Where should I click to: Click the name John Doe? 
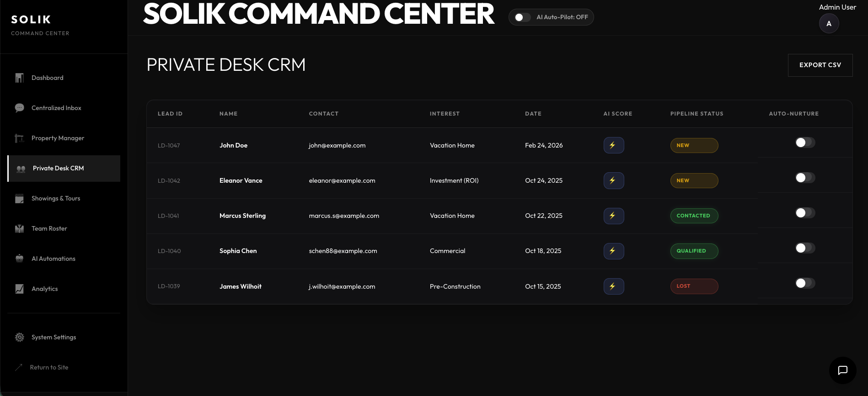[x=233, y=145]
